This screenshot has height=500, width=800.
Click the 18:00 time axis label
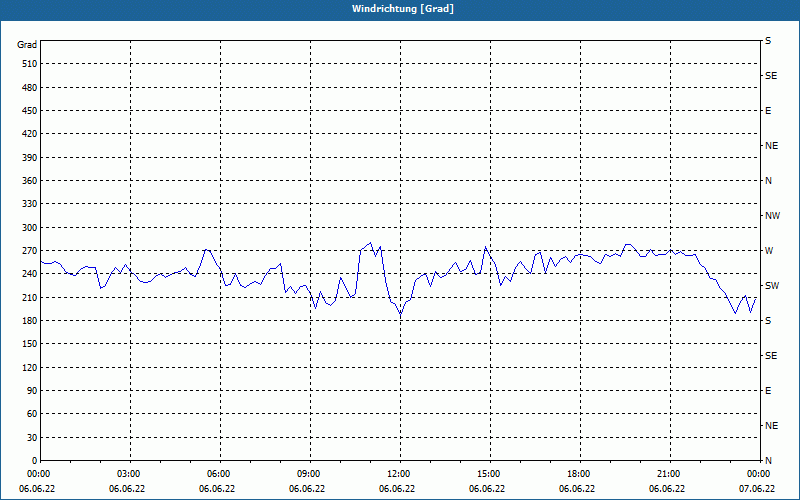pyautogui.click(x=578, y=473)
